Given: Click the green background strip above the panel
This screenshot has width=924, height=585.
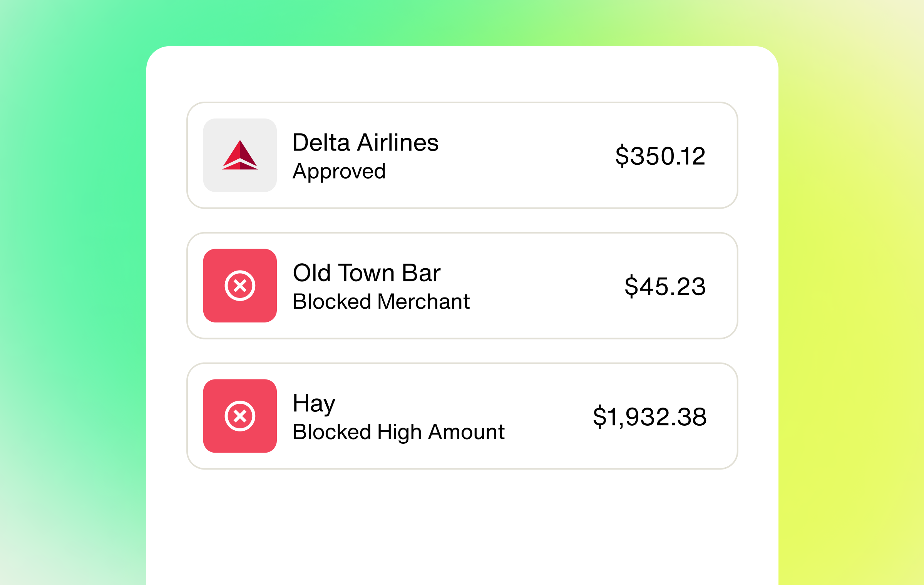Looking at the screenshot, I should 462,23.
